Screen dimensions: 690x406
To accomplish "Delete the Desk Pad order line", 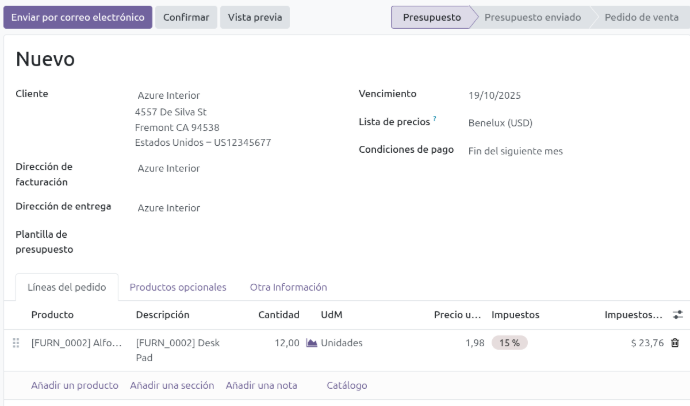I will pos(674,343).
